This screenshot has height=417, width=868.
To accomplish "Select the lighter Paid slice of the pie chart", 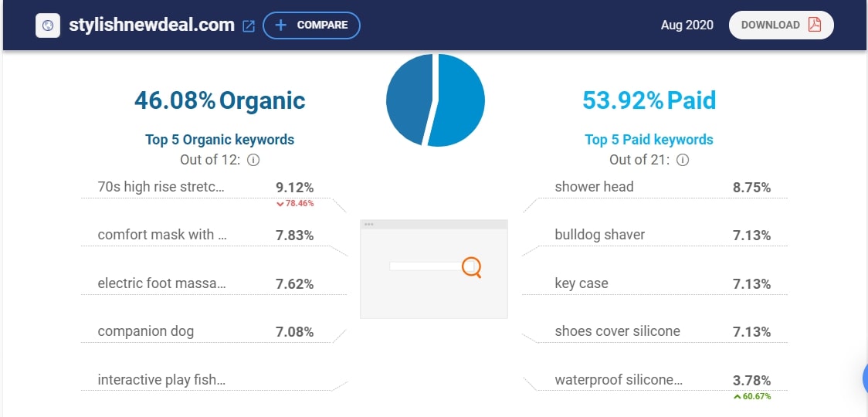I will coord(461,100).
